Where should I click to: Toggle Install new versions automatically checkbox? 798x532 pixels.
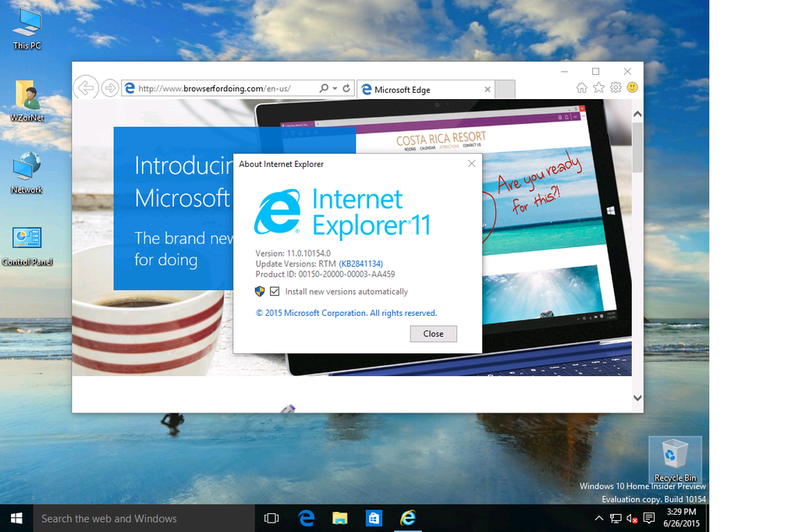click(275, 291)
